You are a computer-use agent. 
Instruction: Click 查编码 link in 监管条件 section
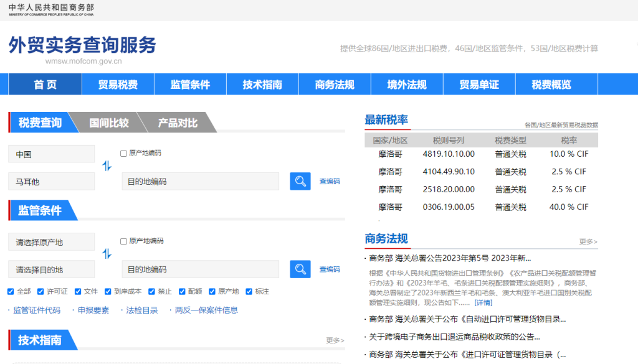pyautogui.click(x=330, y=269)
